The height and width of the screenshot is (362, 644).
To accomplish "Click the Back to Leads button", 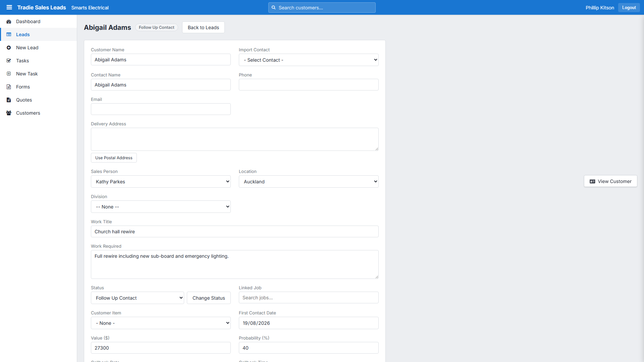I will click(x=203, y=27).
